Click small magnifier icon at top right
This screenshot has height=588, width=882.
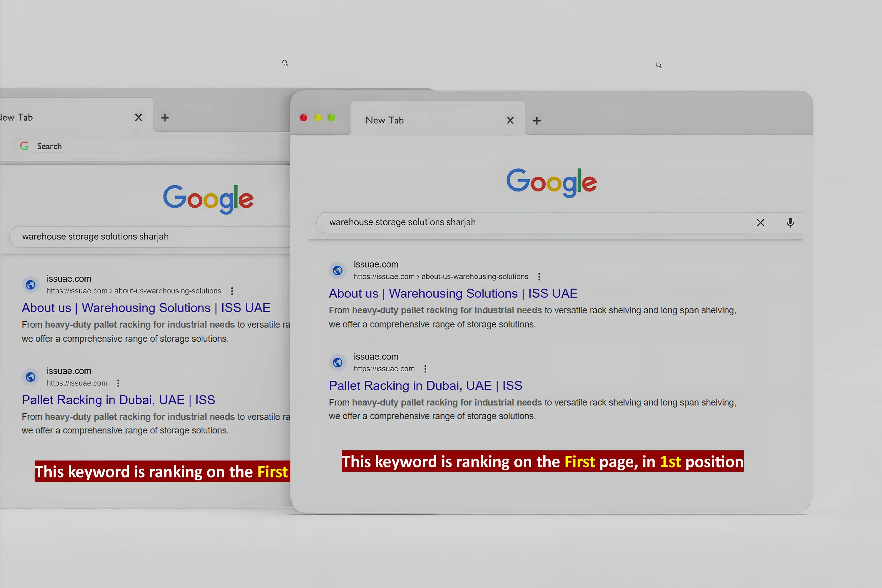click(x=659, y=66)
